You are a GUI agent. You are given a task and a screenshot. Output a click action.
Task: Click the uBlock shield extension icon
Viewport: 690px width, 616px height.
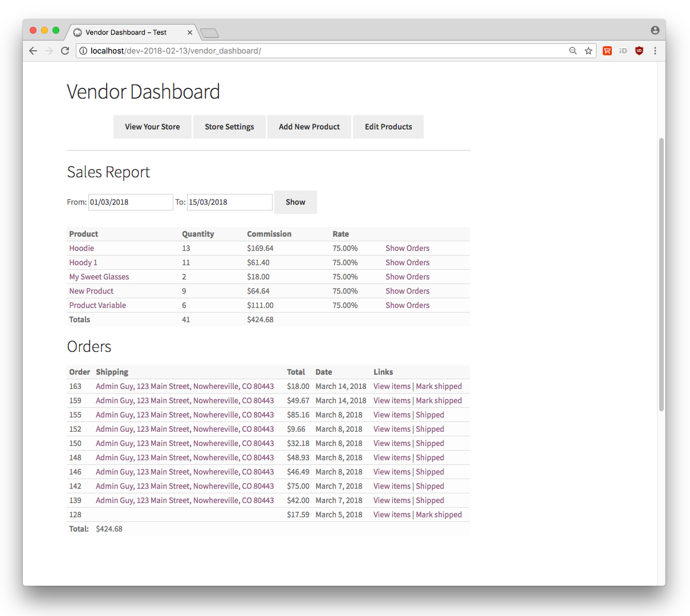tap(639, 51)
